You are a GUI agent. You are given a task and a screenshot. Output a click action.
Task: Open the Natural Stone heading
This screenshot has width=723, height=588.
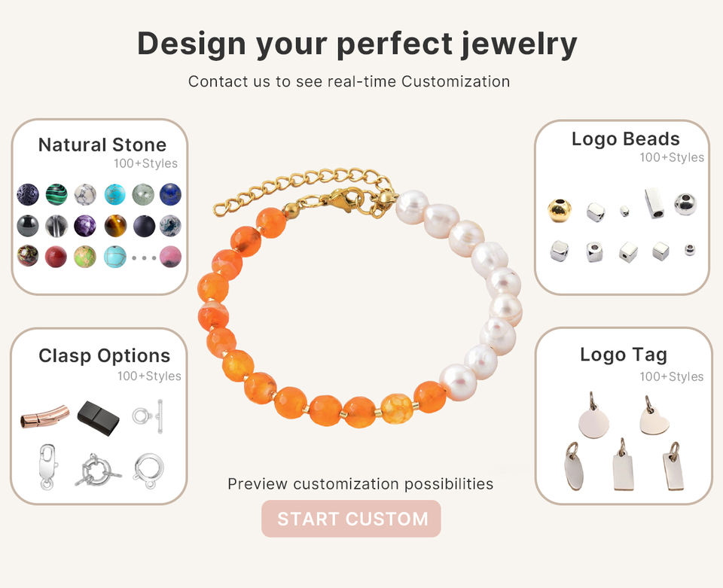pyautogui.click(x=102, y=145)
